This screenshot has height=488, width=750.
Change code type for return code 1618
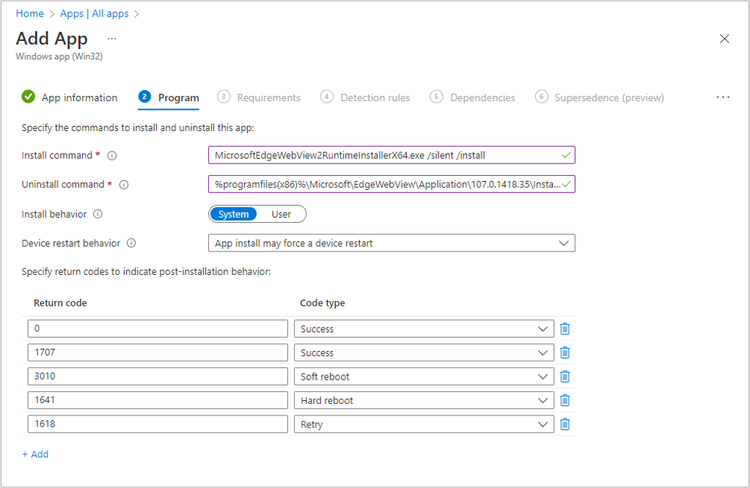pos(423,424)
